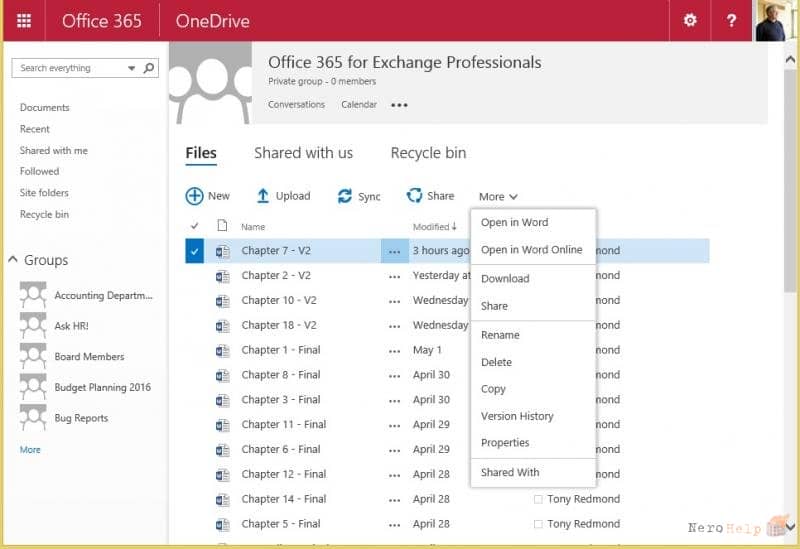
Task: Click Word icon of Chapter 18 - V2
Action: 222,326
